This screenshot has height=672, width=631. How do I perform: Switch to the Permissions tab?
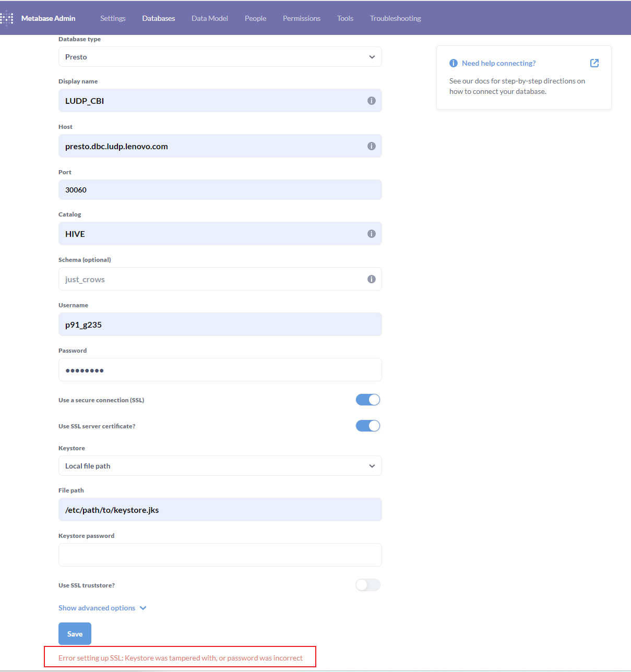[301, 18]
